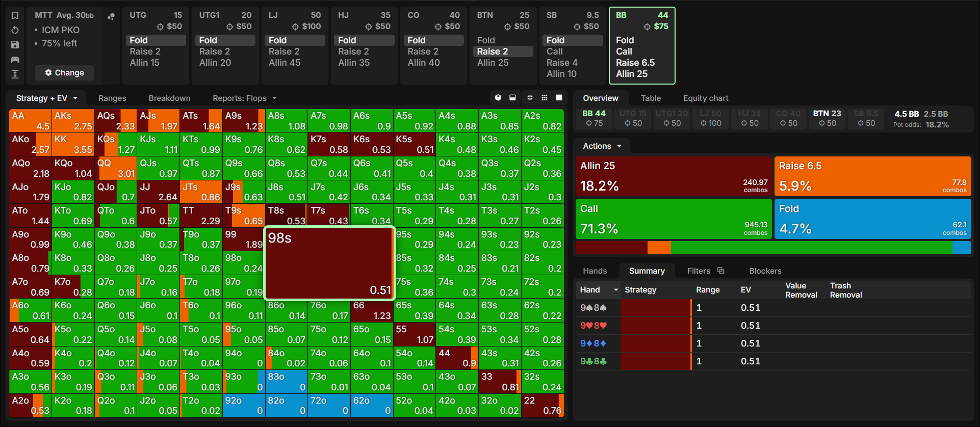Click the collapse-arrows compact view icon

point(530,98)
